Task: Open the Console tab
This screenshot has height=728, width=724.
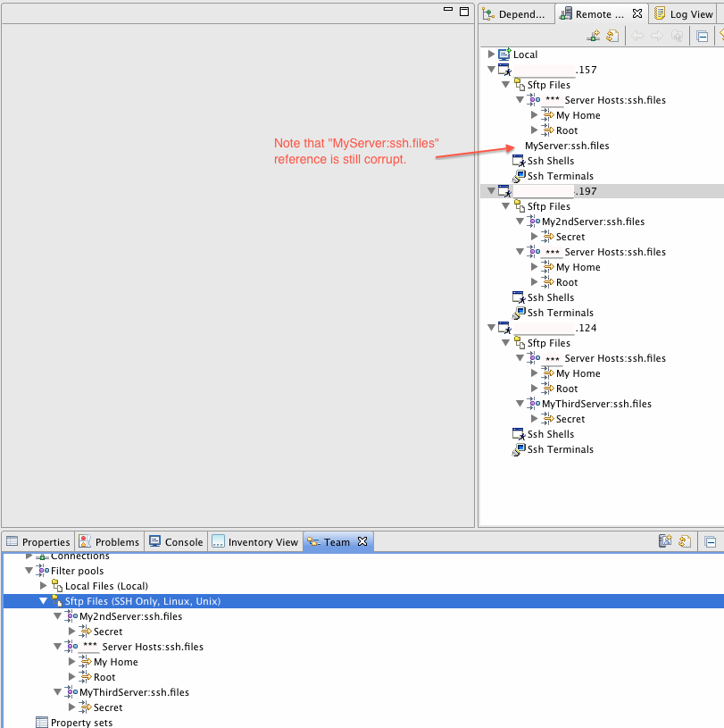Action: [176, 542]
